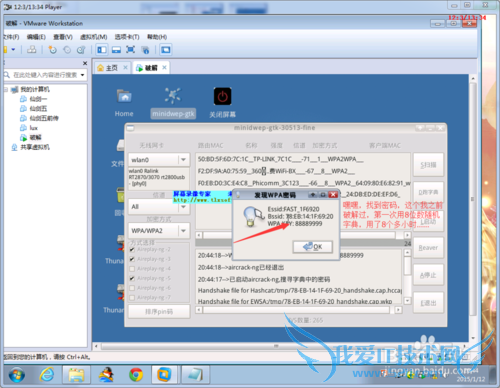Toggle the thumbnail bar view icon

(116, 50)
